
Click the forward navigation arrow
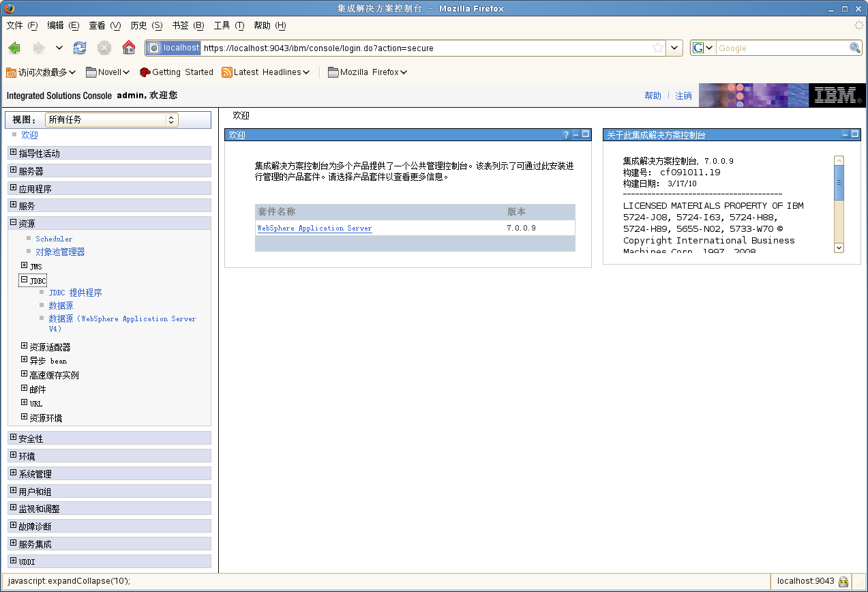(x=39, y=48)
